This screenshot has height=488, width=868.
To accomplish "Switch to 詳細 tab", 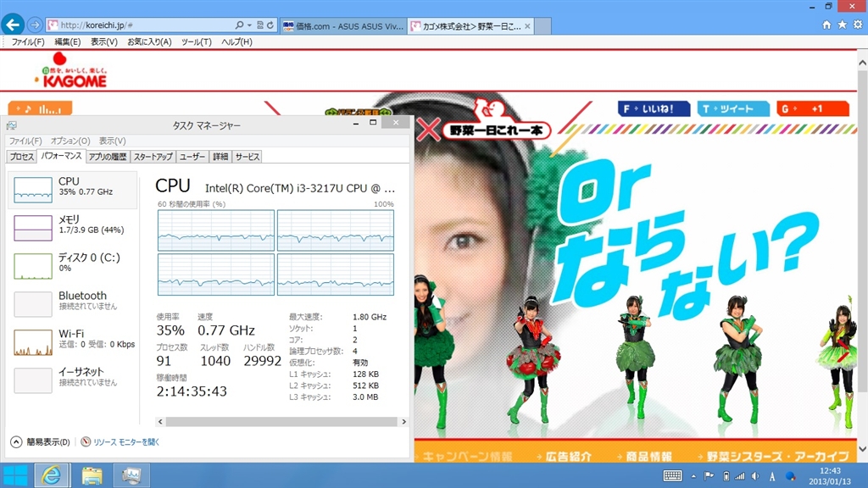I will coord(220,157).
